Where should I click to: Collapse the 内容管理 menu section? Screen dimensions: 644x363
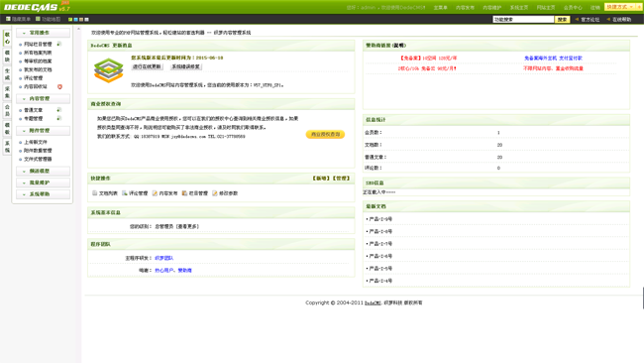click(x=43, y=98)
